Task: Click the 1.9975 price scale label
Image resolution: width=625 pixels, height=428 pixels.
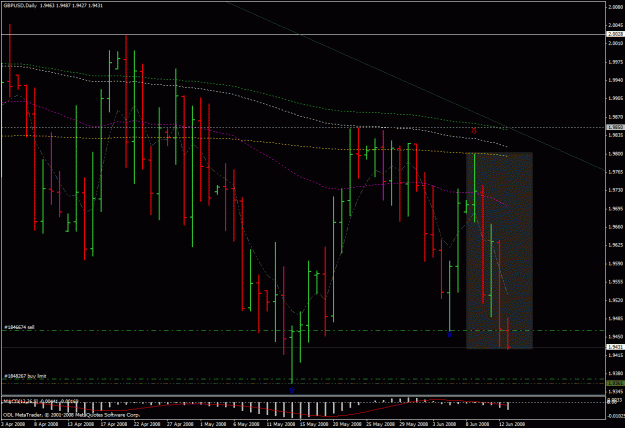Action: tap(616, 62)
